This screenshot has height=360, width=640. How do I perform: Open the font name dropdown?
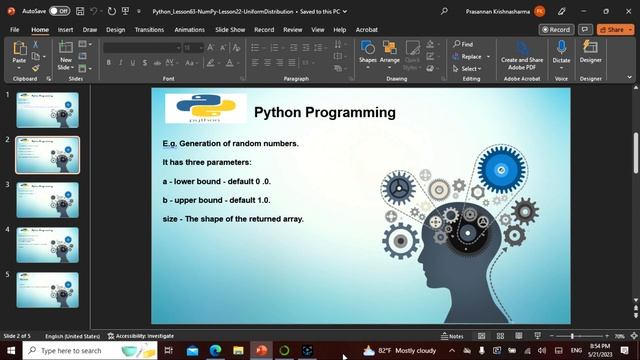pos(178,48)
